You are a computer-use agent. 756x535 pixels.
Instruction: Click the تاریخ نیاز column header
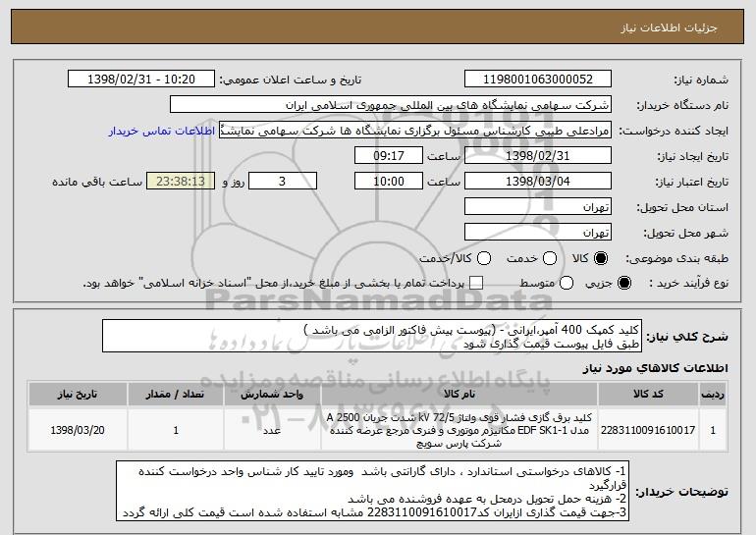point(78,394)
